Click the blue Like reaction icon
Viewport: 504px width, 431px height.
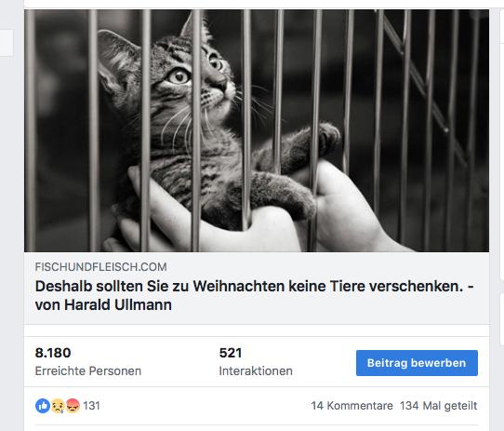pos(43,406)
